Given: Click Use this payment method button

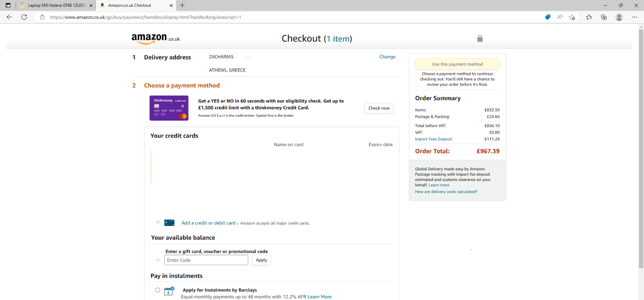Looking at the screenshot, I should click(457, 64).
